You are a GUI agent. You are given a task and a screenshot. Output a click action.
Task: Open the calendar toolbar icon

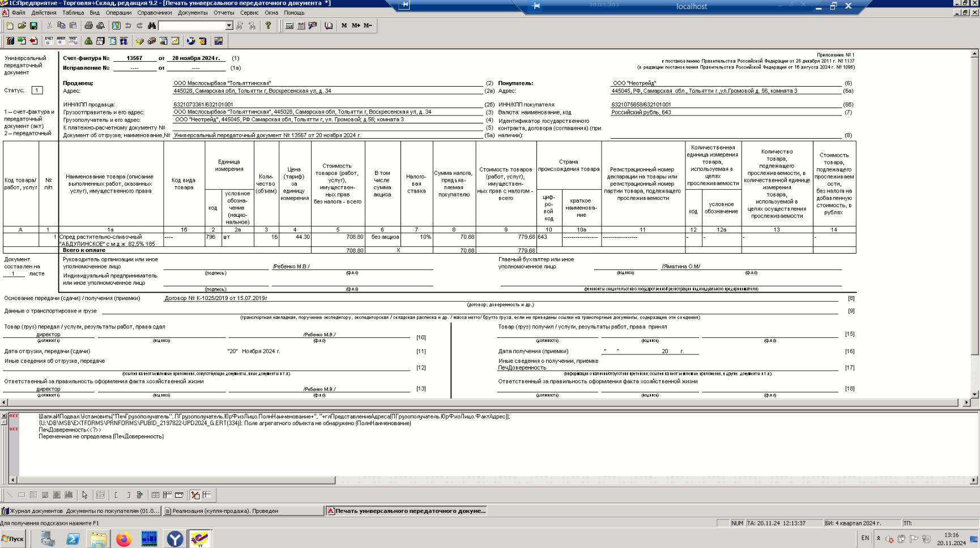(301, 25)
